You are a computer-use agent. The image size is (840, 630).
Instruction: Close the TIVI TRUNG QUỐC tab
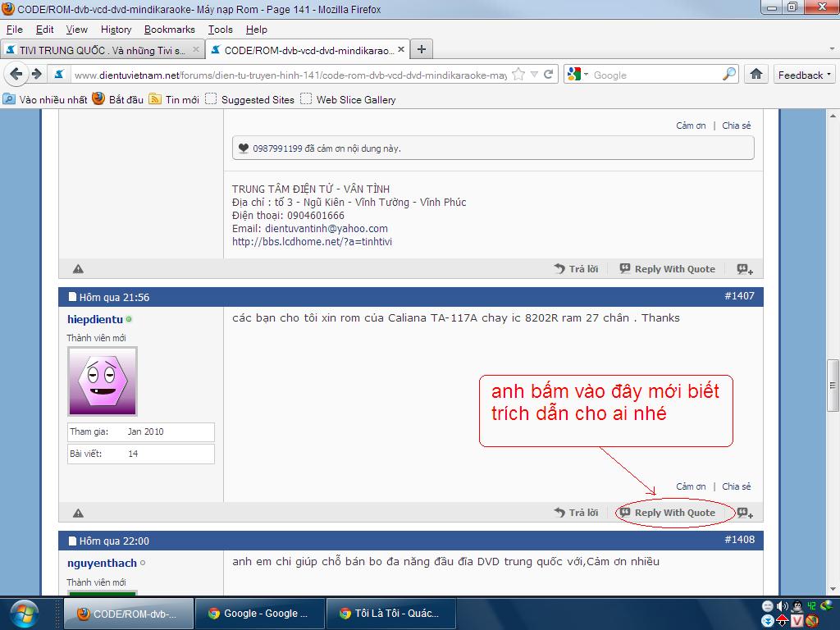coord(196,50)
